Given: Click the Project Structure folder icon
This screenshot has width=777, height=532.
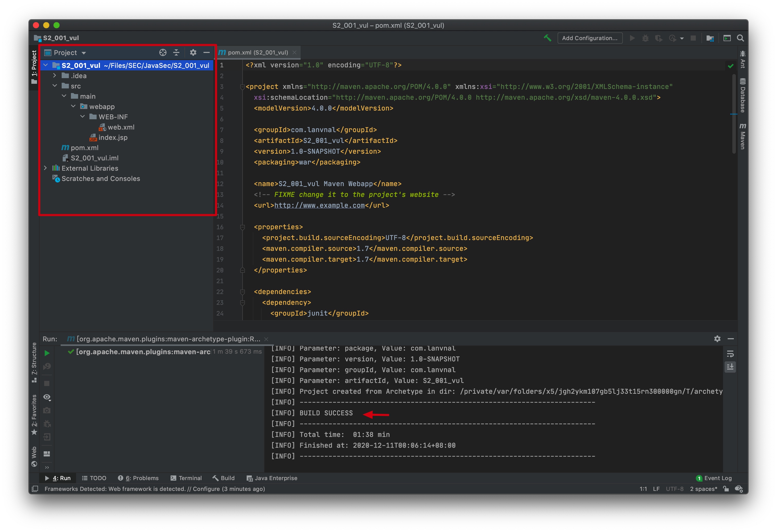Looking at the screenshot, I should 710,38.
